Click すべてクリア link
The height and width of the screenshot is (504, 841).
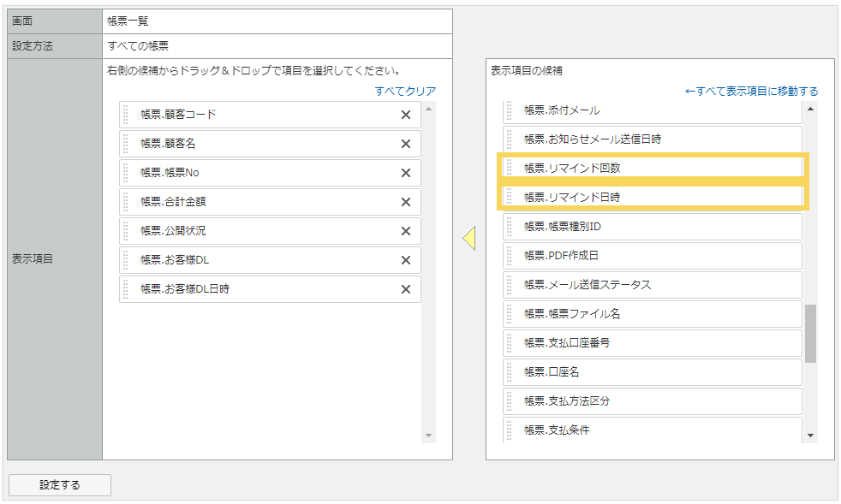point(405,91)
